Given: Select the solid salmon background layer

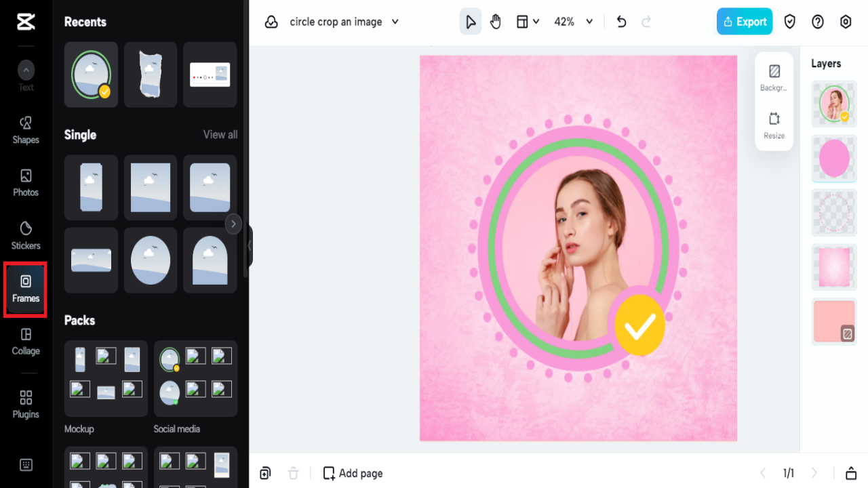Looking at the screenshot, I should tap(834, 321).
